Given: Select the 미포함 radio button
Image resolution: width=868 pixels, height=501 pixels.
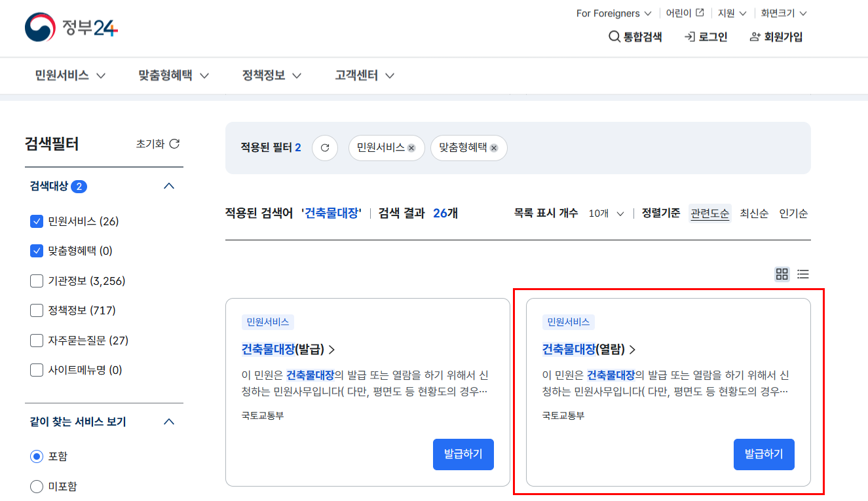Looking at the screenshot, I should 37,486.
